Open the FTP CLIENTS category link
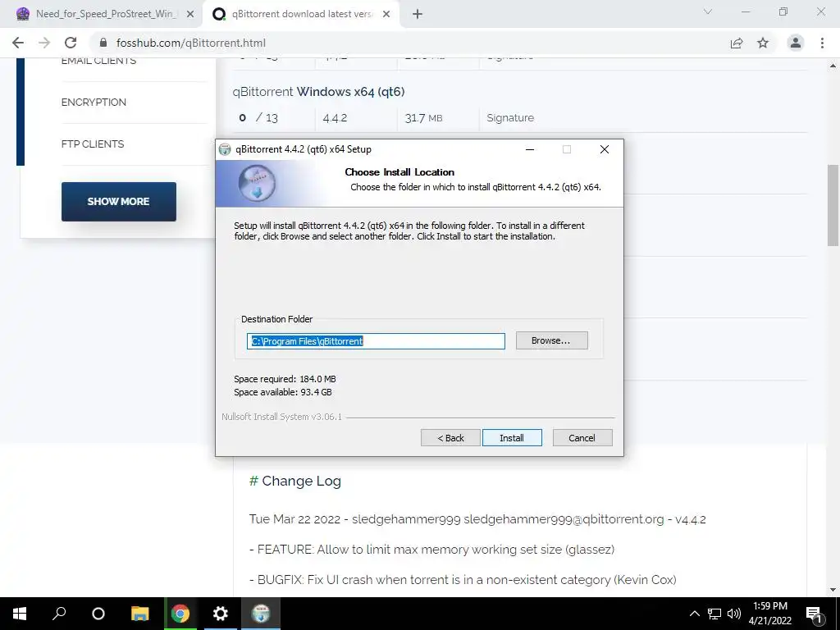The image size is (840, 630). point(93,144)
